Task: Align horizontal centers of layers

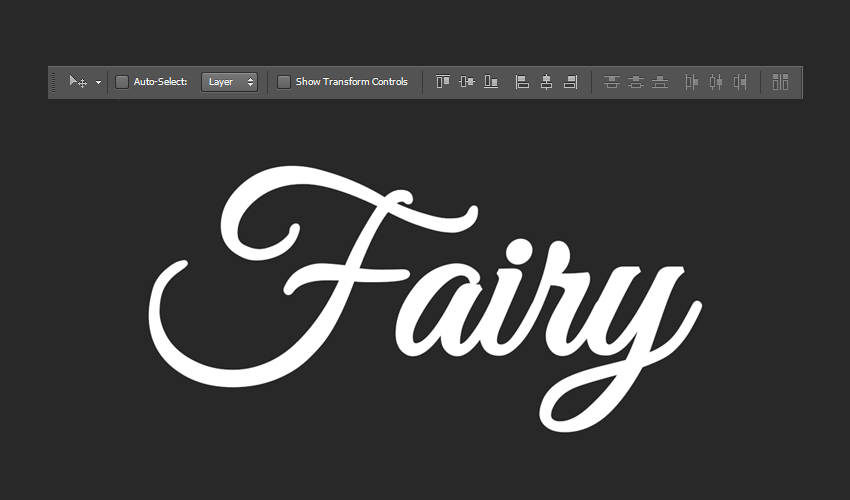Action: click(x=546, y=82)
